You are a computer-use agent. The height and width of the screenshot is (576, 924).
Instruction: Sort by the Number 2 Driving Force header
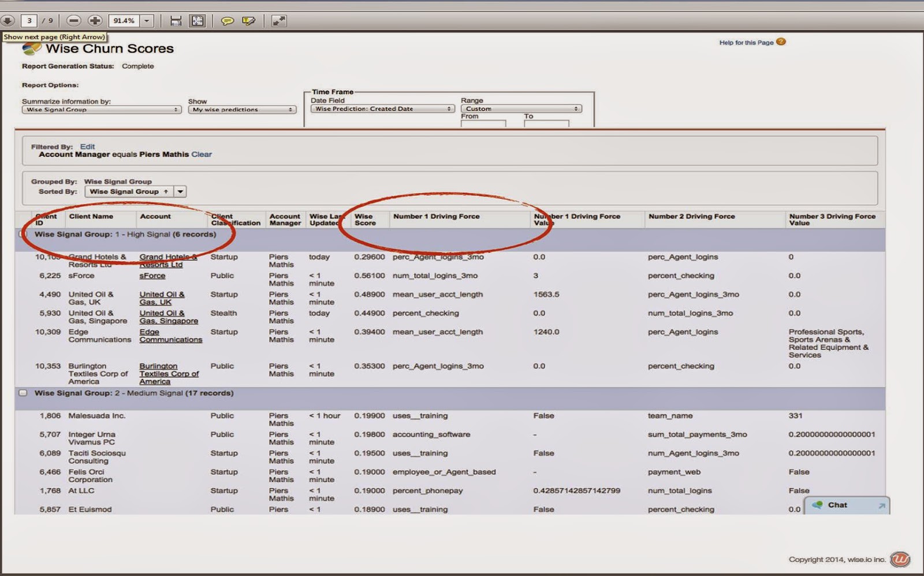pos(692,216)
